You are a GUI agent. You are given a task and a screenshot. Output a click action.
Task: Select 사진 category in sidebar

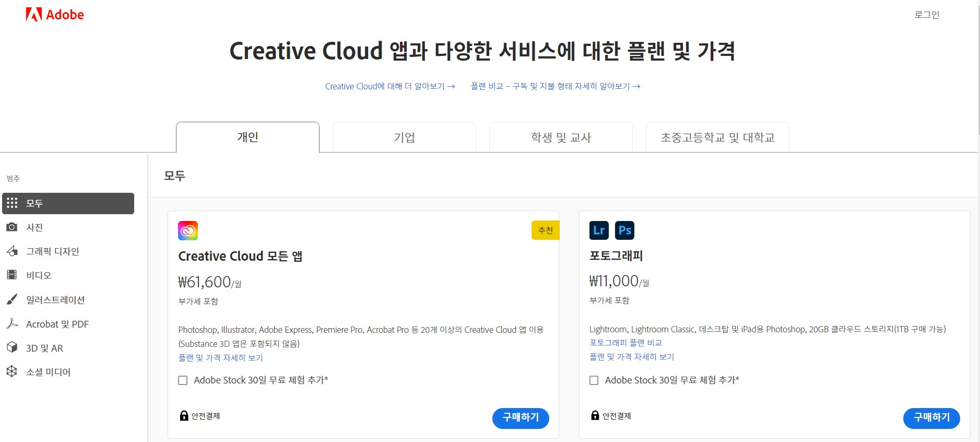click(x=68, y=227)
